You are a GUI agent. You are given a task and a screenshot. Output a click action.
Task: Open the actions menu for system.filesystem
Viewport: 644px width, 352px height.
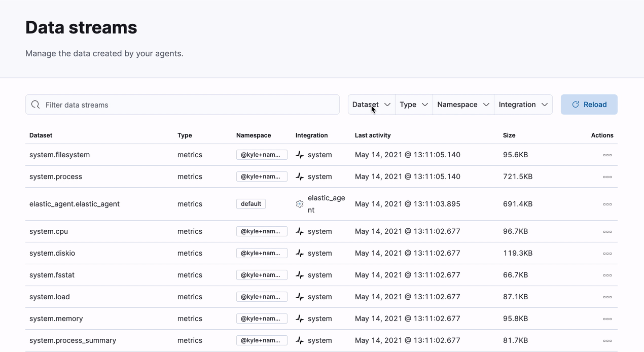click(607, 155)
